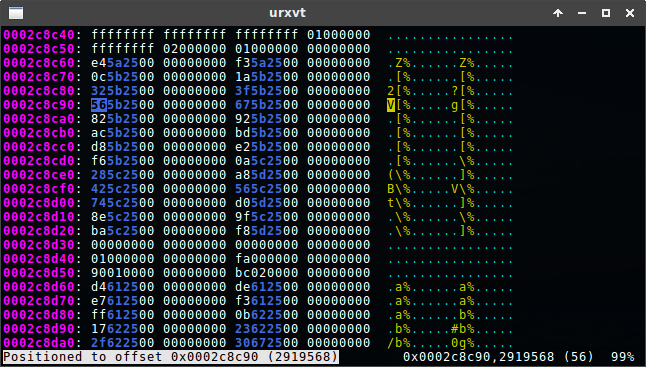This screenshot has height=367, width=646.
Task: Click hex word 1a5b2500
Action: [x=267, y=77]
